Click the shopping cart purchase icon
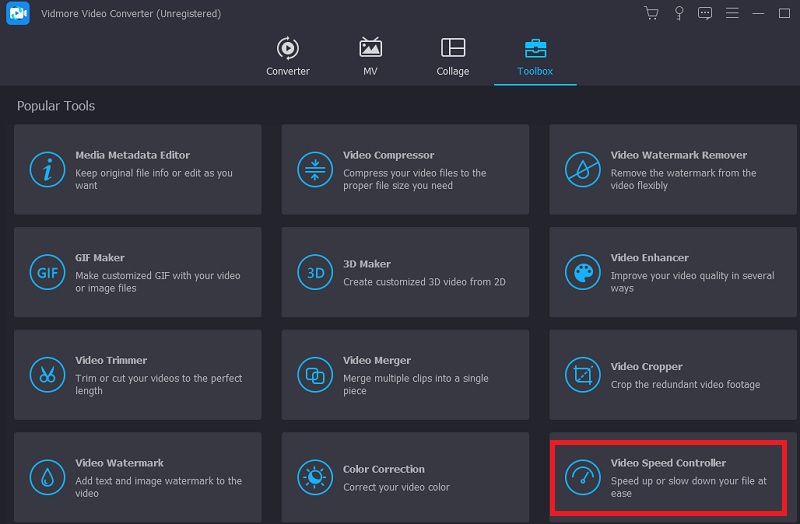 click(x=652, y=13)
